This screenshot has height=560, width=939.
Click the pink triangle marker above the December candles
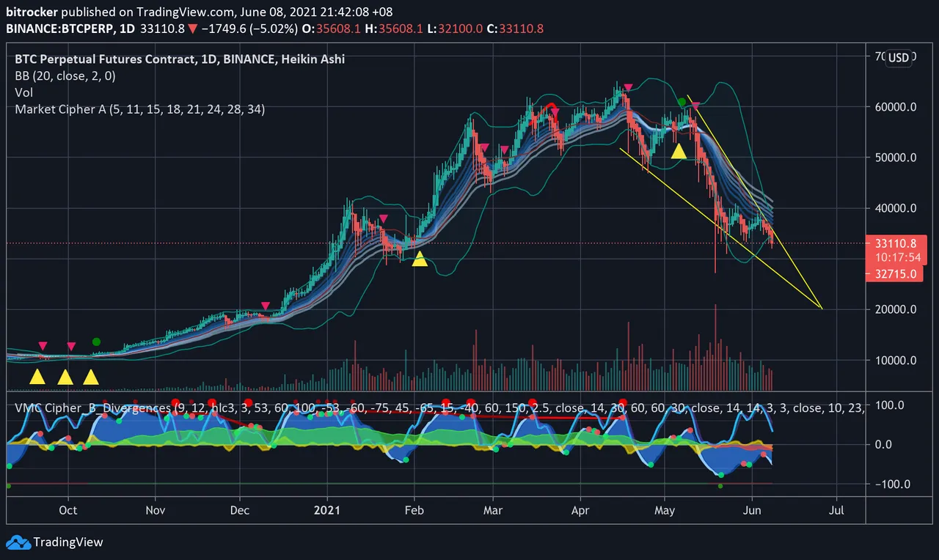click(266, 306)
